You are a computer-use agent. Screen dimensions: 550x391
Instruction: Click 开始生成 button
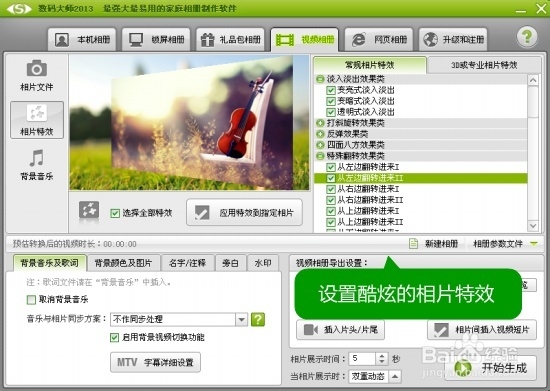pos(491,368)
